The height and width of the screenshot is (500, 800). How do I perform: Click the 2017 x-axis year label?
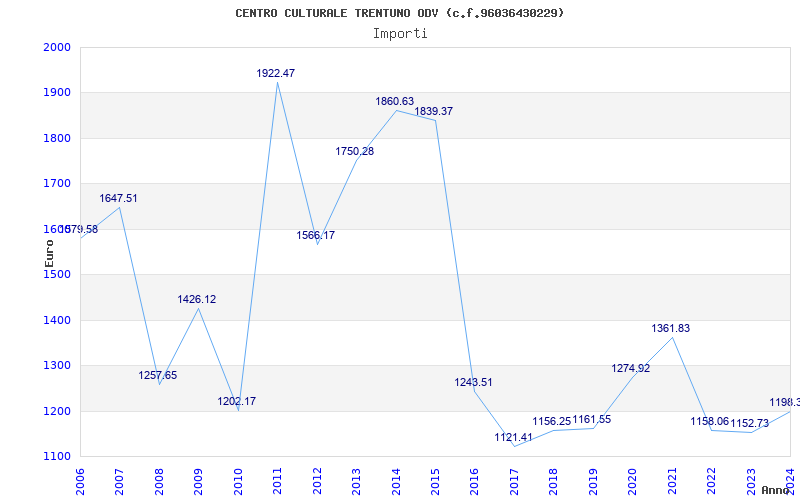click(x=514, y=482)
